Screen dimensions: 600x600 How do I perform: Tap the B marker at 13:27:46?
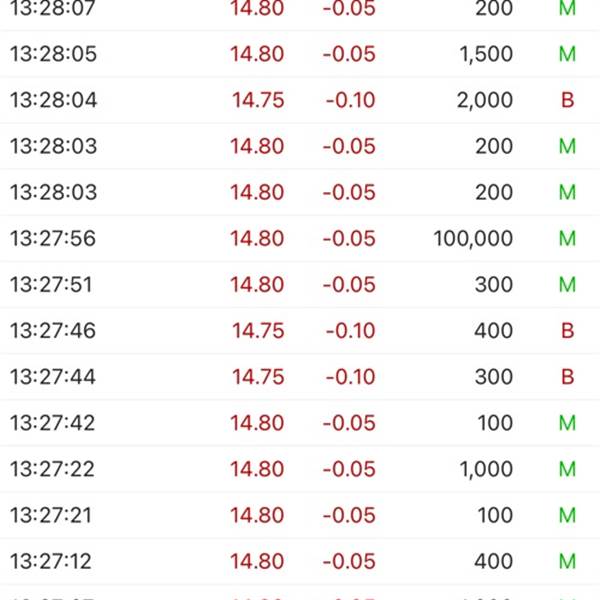click(567, 331)
